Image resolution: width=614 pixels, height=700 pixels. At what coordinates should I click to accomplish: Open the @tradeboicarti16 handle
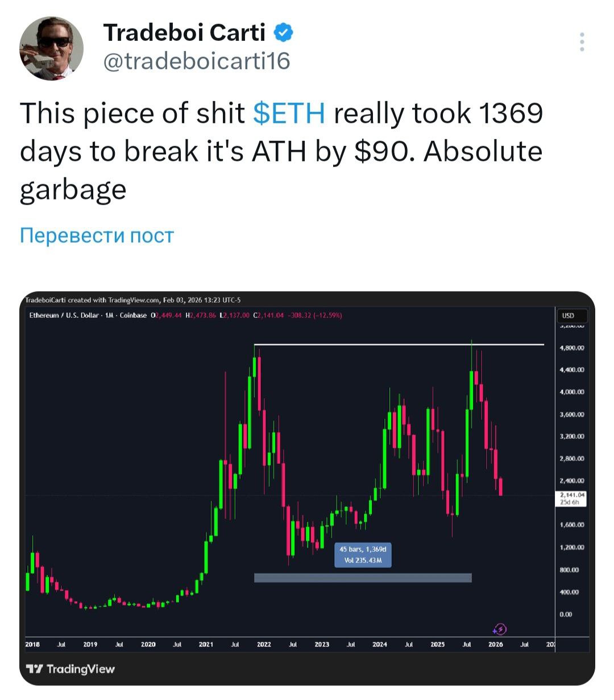[x=196, y=61]
